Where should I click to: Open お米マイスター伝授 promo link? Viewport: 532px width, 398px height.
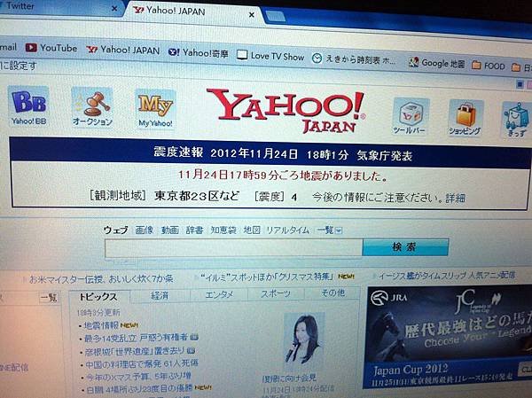[101, 279]
